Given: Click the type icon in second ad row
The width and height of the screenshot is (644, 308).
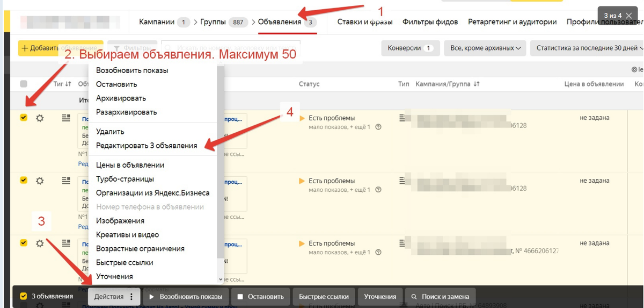Looking at the screenshot, I should (x=402, y=180).
